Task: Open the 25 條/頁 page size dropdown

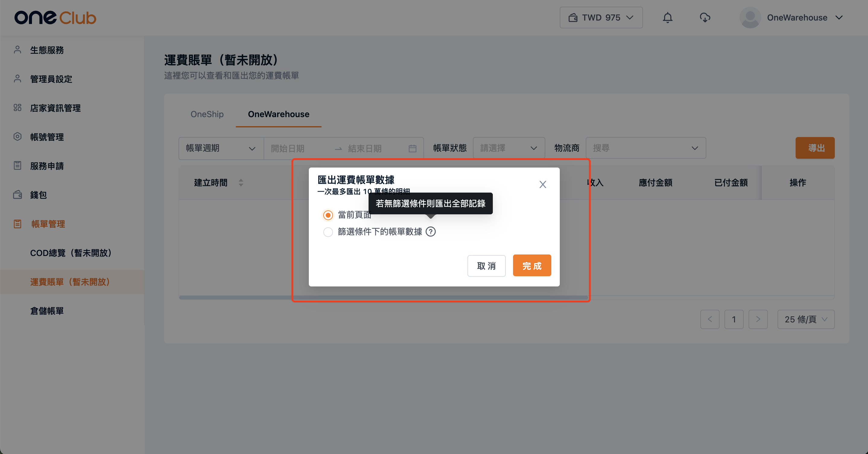Action: [x=805, y=319]
